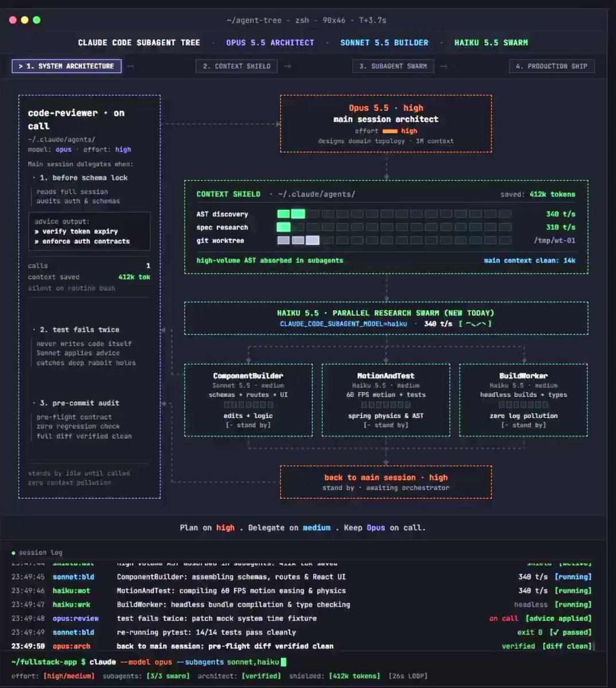The image size is (616, 688).
Task: Click the [diff clean] status tag
Action: click(x=567, y=646)
